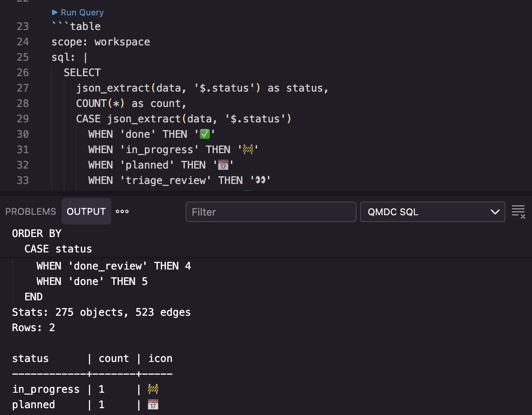Click 'END' in the output panel
Image resolution: width=532 pixels, height=415 pixels.
pos(33,297)
